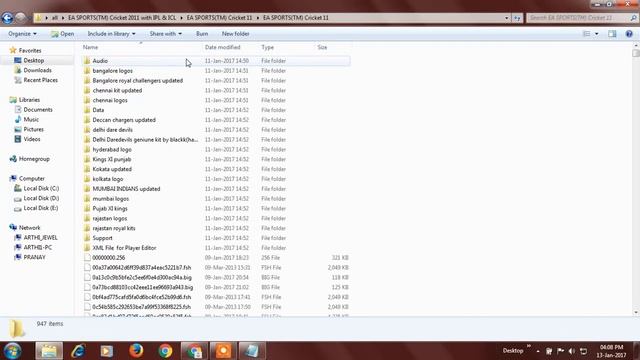Image resolution: width=640 pixels, height=360 pixels.
Task: Click the rajastan logos folder icon
Action: [x=87, y=218]
